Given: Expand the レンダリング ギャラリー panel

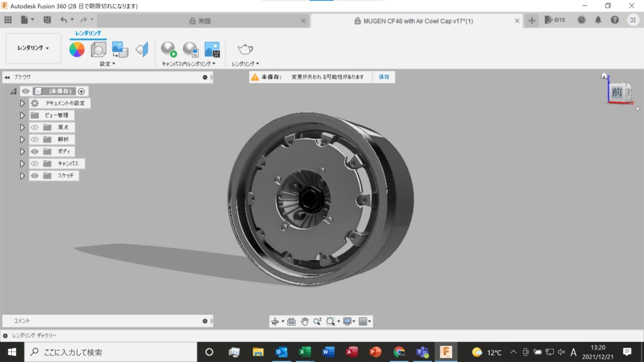Looking at the screenshot, I should (x=5, y=336).
